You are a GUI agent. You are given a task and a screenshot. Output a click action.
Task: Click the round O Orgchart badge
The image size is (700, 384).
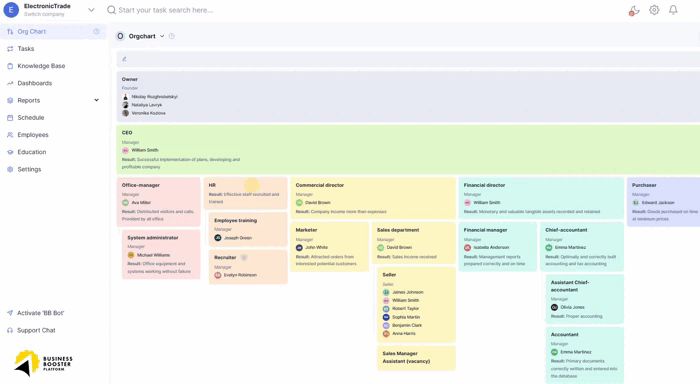(x=120, y=36)
